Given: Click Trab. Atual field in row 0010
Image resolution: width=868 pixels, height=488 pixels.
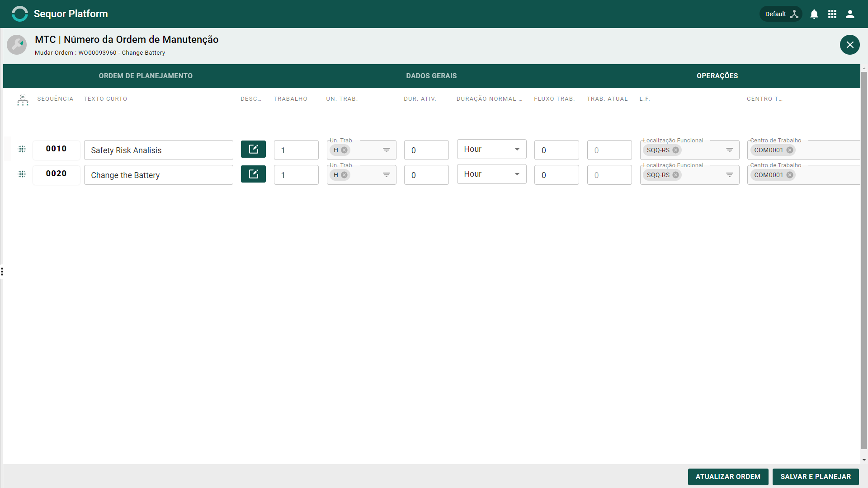Looking at the screenshot, I should click(x=609, y=150).
